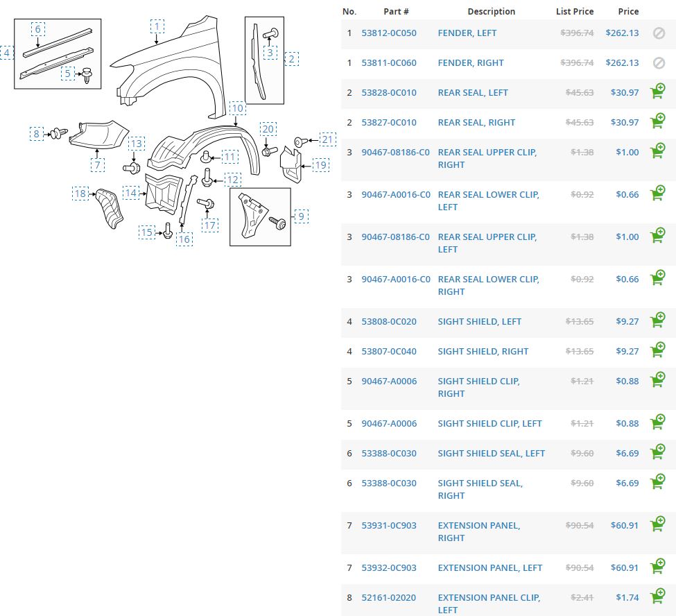
Task: Open the FENDER, RIGHT description link
Action: tap(471, 62)
